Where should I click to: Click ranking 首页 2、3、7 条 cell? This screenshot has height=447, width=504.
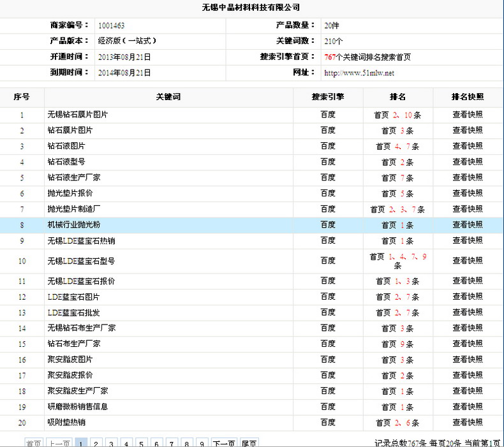point(397,210)
